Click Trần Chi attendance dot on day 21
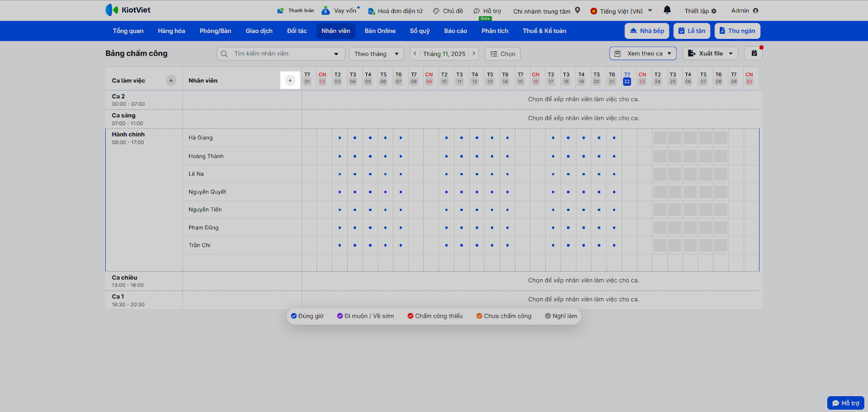868x412 pixels. point(614,245)
